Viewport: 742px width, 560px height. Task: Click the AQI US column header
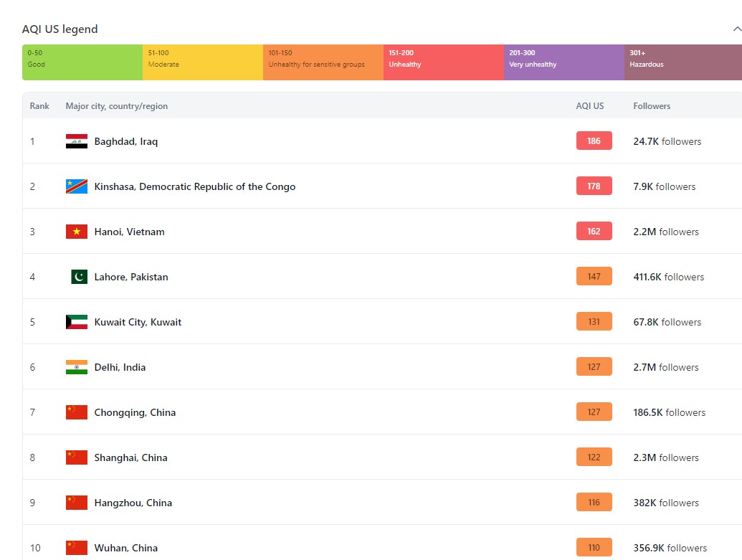(590, 106)
